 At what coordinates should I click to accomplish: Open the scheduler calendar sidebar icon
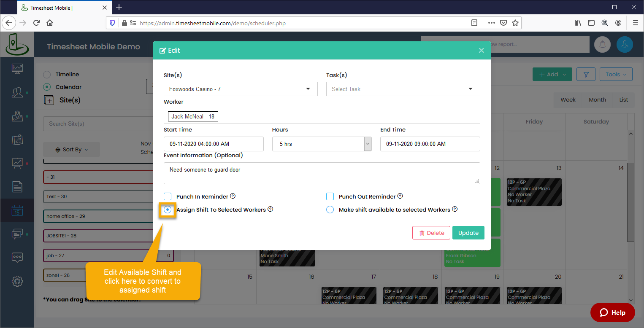coord(17,210)
